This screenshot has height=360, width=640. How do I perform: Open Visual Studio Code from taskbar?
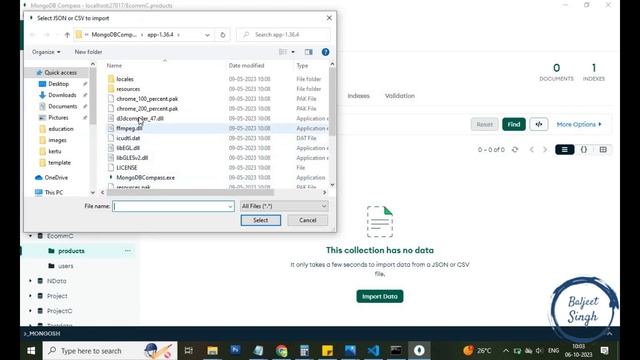pyautogui.click(x=373, y=351)
